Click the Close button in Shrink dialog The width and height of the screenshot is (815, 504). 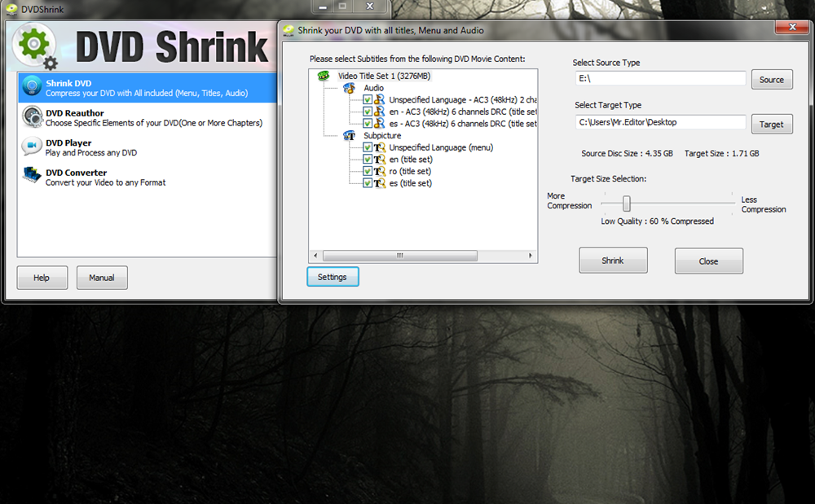pyautogui.click(x=709, y=261)
